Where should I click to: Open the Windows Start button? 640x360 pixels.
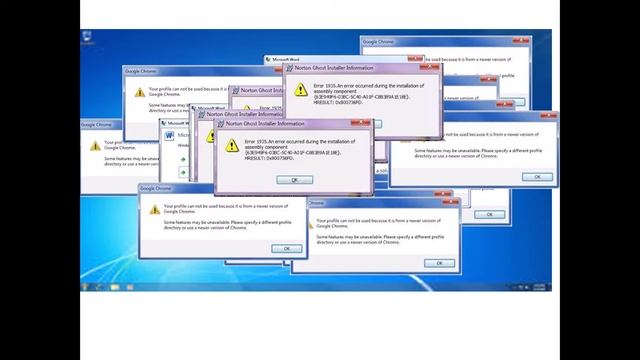(85, 287)
